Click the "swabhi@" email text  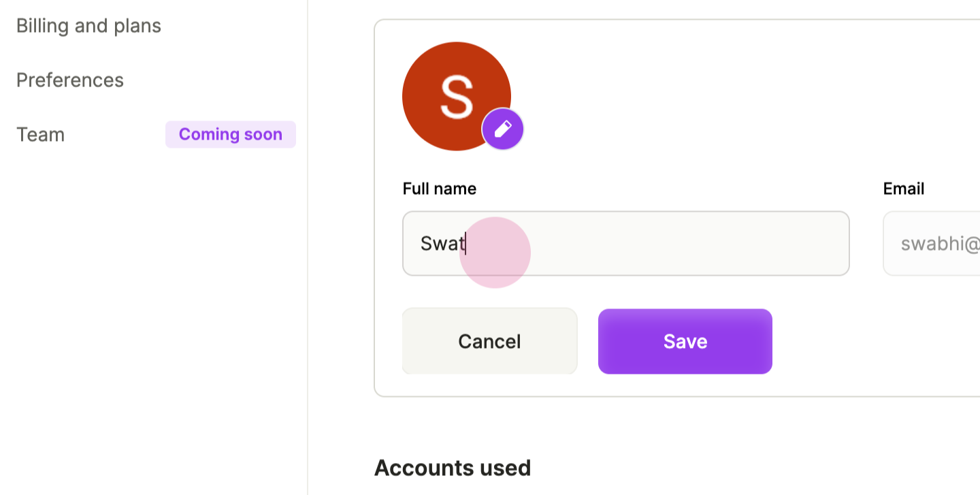tap(941, 244)
